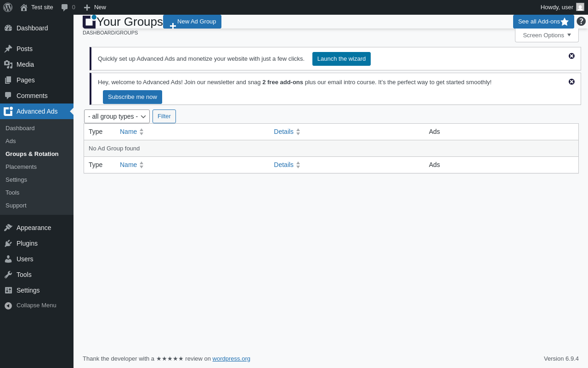Click the Posts pin icon

[8, 49]
